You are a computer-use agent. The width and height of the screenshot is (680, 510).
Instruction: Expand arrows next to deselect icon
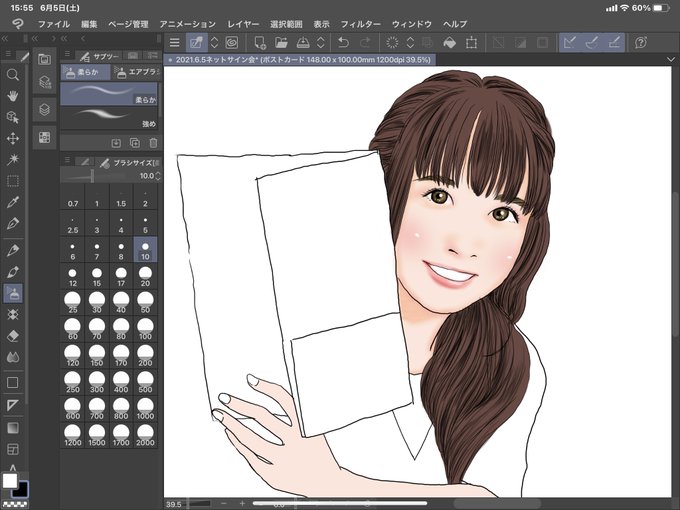410,42
